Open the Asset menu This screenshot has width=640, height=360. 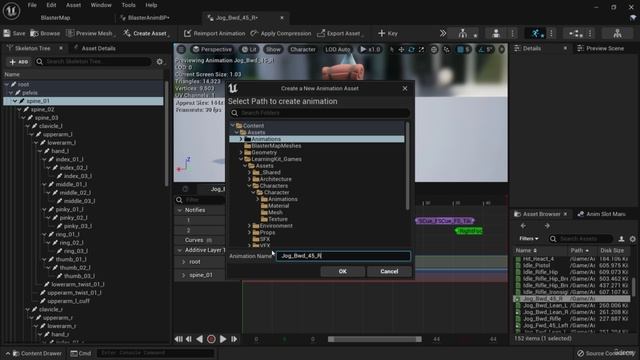(x=73, y=5)
